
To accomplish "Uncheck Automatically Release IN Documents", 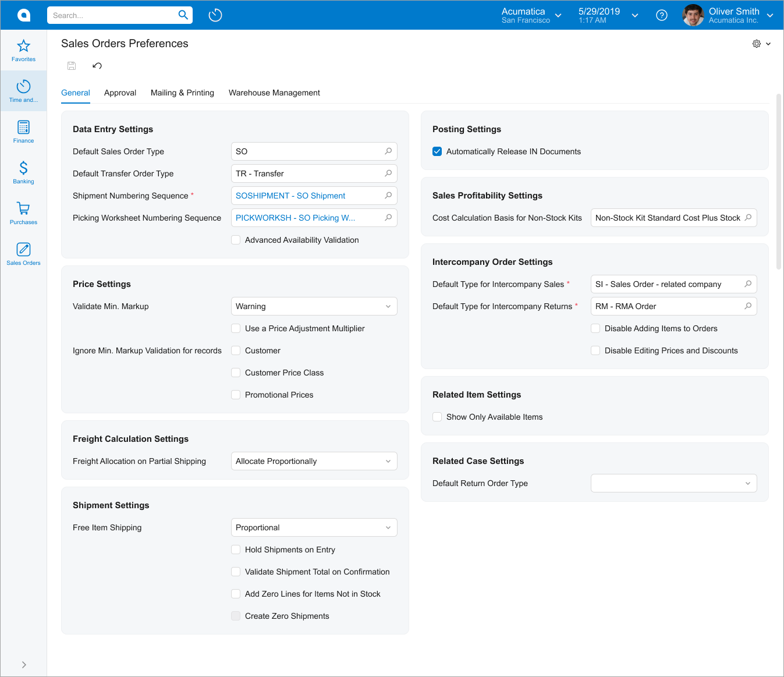I will tap(437, 151).
